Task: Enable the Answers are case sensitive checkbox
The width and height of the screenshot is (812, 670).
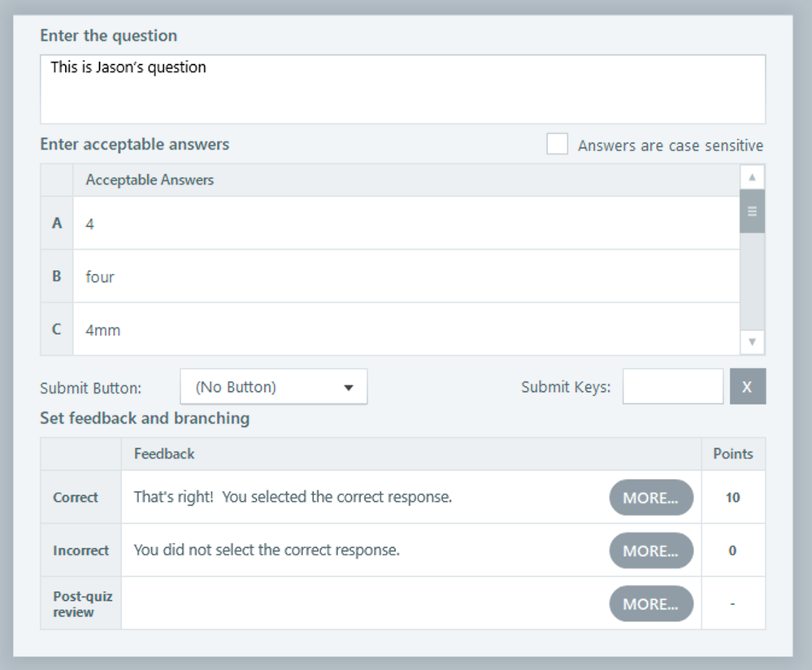Action: click(558, 144)
